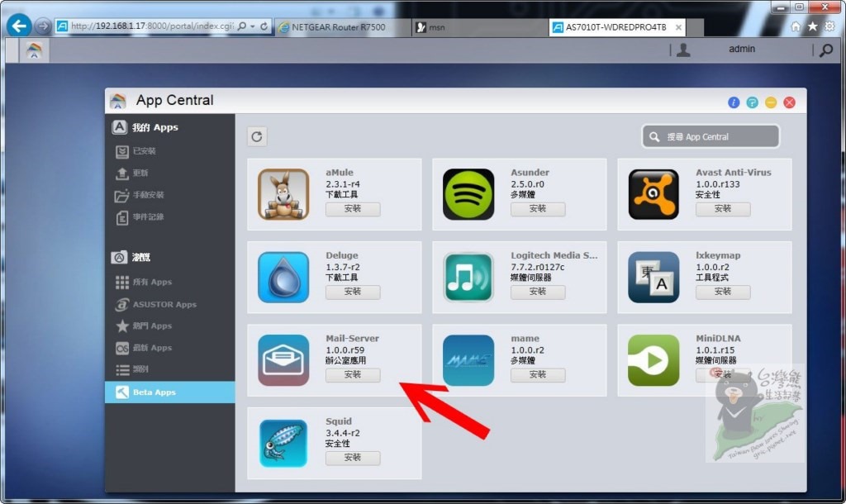The width and height of the screenshot is (846, 504).
Task: Click the blue info icon in App Central
Action: [x=734, y=102]
